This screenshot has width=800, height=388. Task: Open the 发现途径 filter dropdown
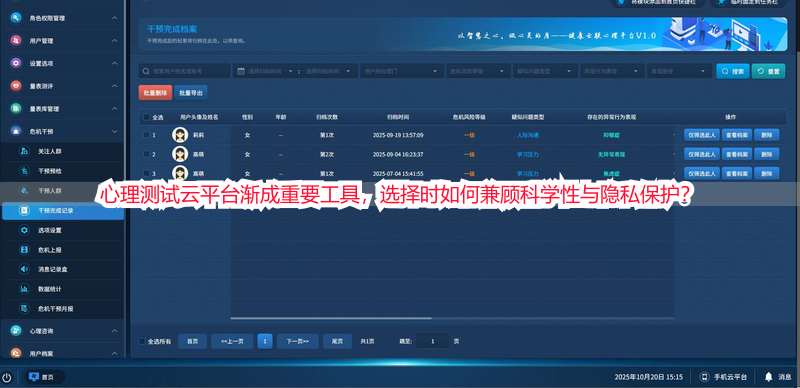pyautogui.click(x=679, y=71)
